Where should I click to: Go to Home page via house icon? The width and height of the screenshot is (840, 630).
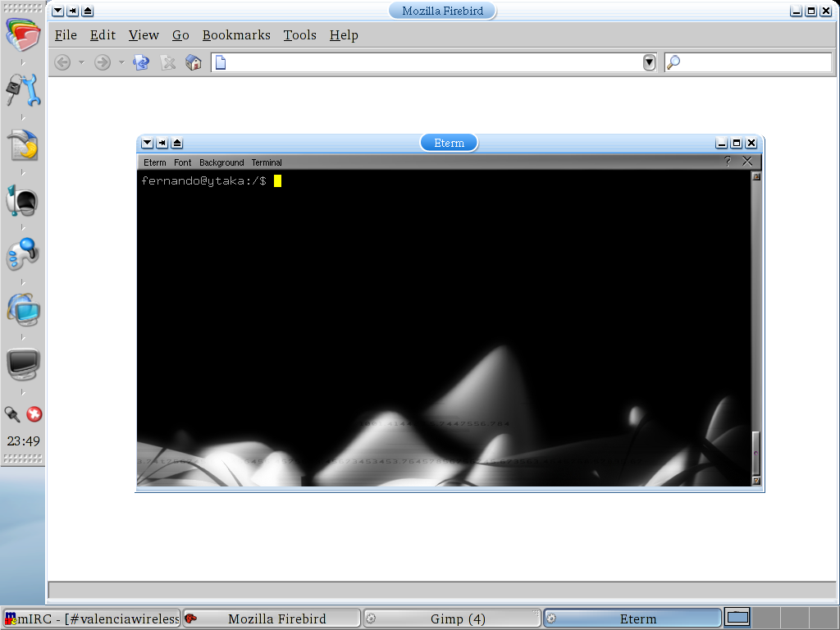[194, 62]
